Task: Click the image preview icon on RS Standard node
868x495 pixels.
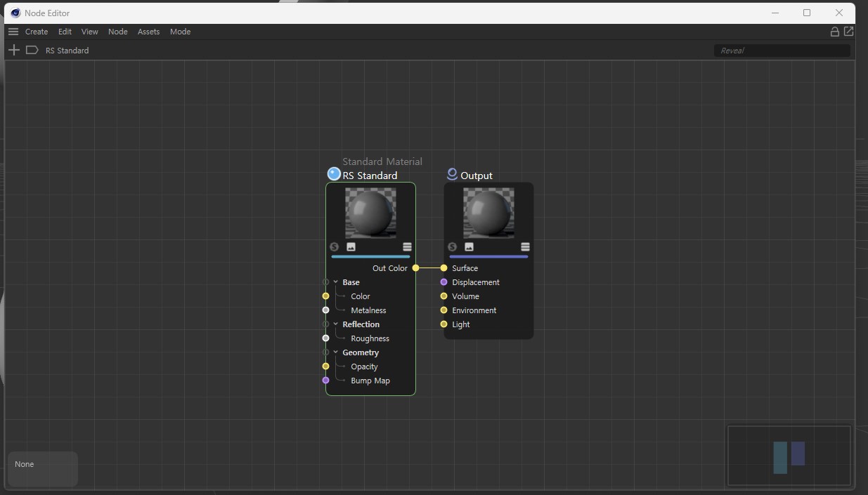Action: [351, 247]
